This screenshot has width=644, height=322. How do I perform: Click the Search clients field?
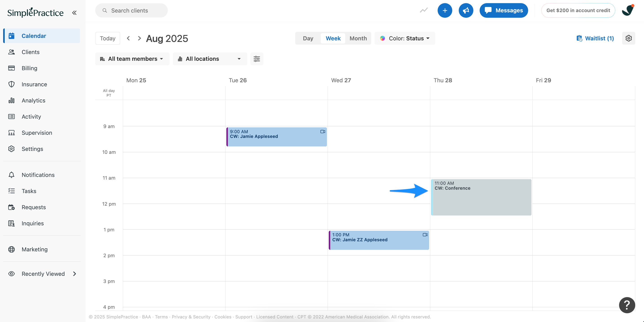[x=131, y=11]
